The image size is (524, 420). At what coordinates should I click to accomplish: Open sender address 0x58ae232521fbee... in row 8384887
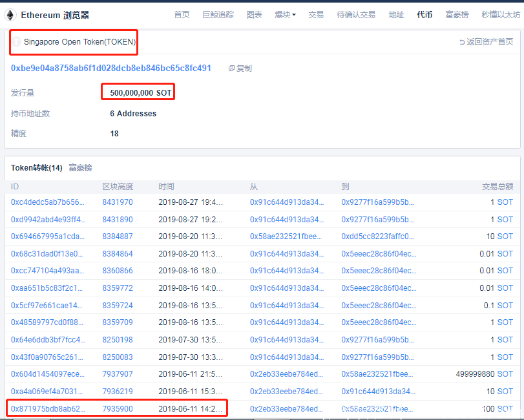point(286,236)
